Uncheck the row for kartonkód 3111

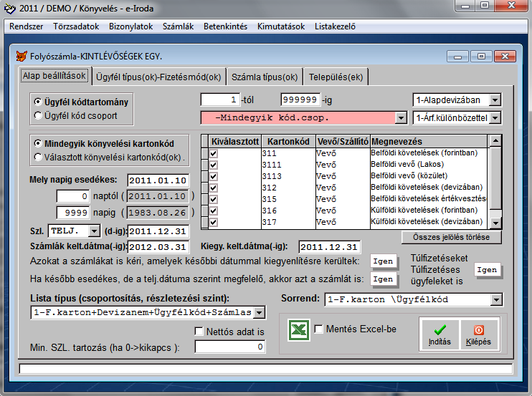(213, 163)
